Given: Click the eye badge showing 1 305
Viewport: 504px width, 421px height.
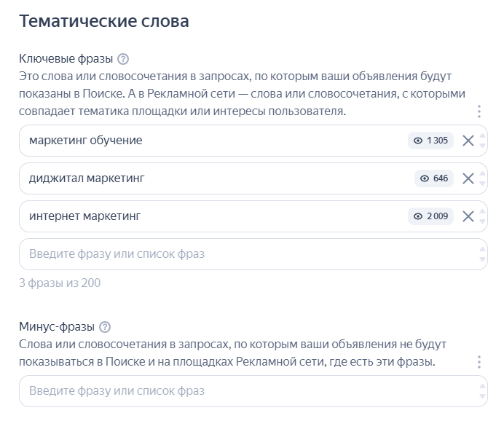Looking at the screenshot, I should pyautogui.click(x=430, y=141).
